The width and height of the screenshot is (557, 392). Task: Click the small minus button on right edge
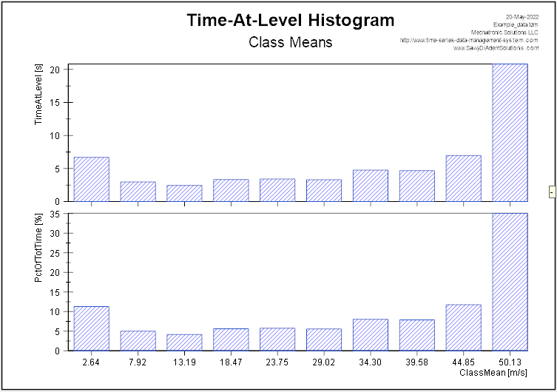[552, 192]
